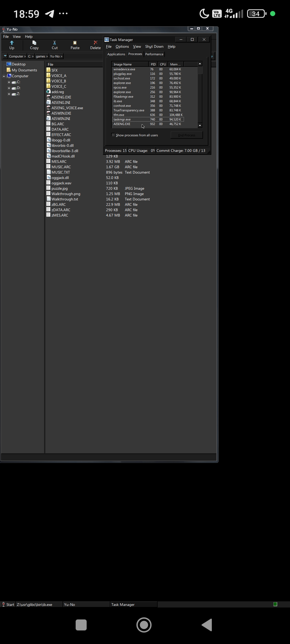Switch to the Performance tab

tap(154, 54)
